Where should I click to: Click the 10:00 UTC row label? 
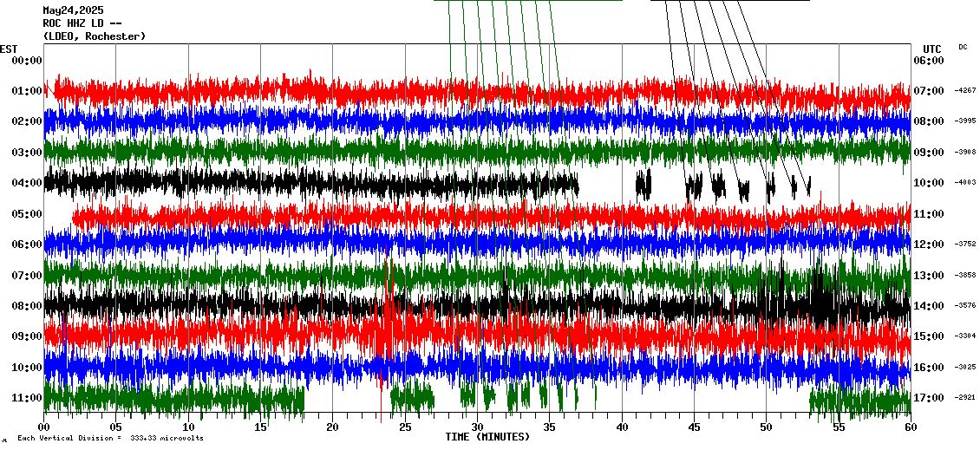[929, 183]
